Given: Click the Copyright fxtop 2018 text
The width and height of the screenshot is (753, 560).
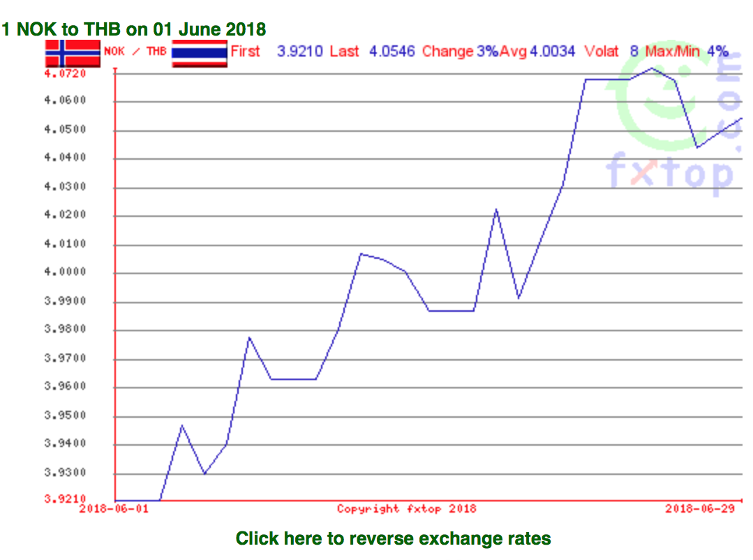Looking at the screenshot, I should coord(407,509).
